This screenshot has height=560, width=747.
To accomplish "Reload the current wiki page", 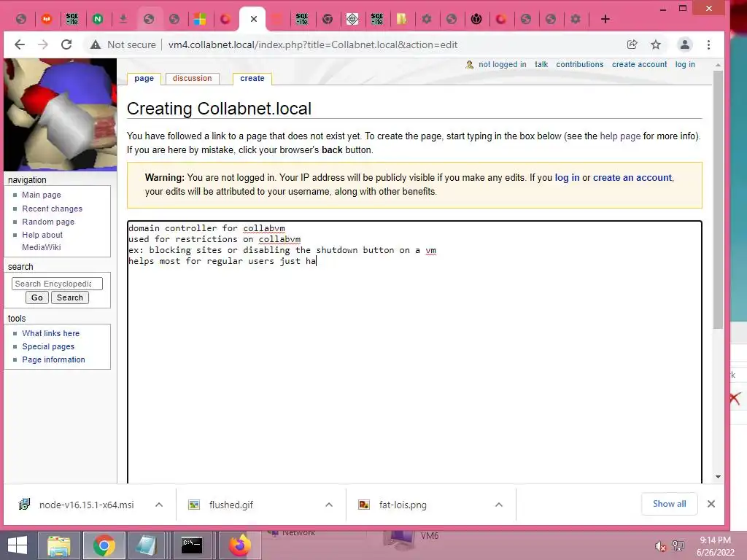I will pyautogui.click(x=66, y=44).
